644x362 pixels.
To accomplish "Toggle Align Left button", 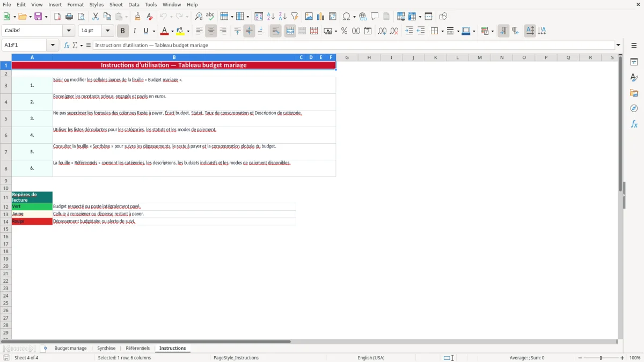I will pos(199,31).
